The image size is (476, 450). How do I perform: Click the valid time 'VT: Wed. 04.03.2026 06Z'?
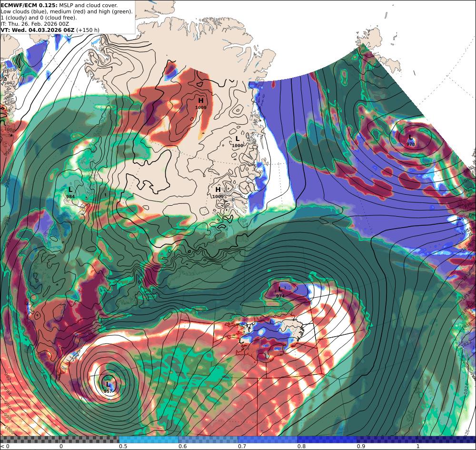click(37, 30)
